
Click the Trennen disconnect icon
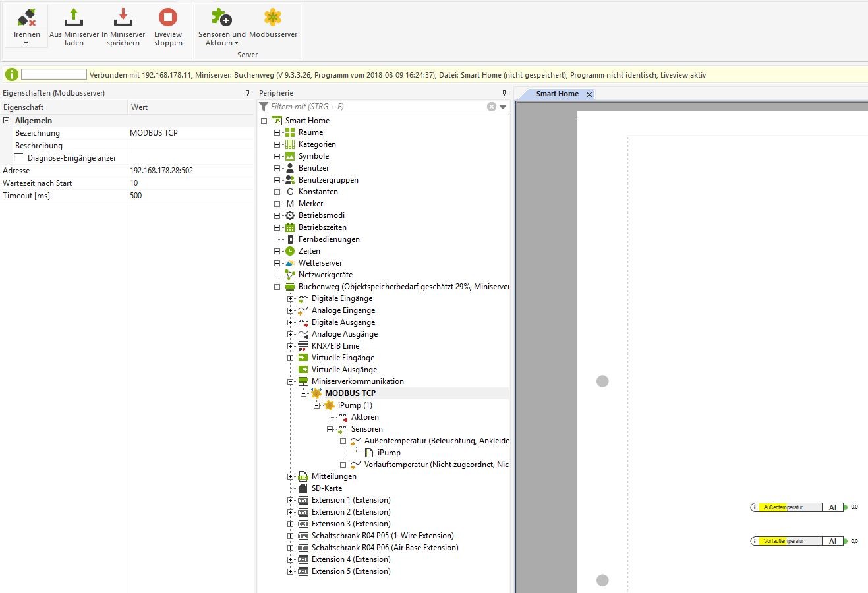[26, 18]
